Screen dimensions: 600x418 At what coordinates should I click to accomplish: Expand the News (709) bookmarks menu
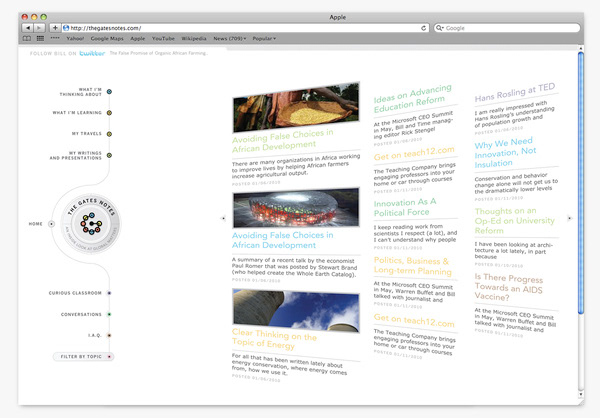coord(230,38)
